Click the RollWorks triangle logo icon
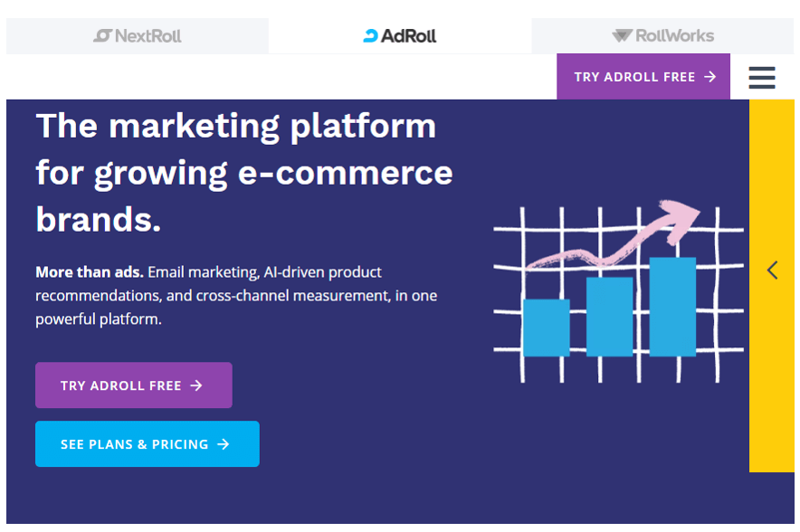800x532 pixels. (x=622, y=35)
